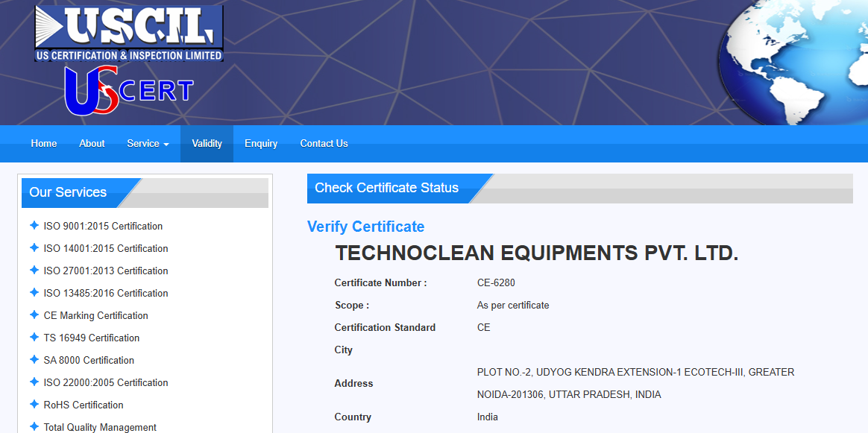
Task: Expand the Service dropdown menu
Action: click(148, 144)
